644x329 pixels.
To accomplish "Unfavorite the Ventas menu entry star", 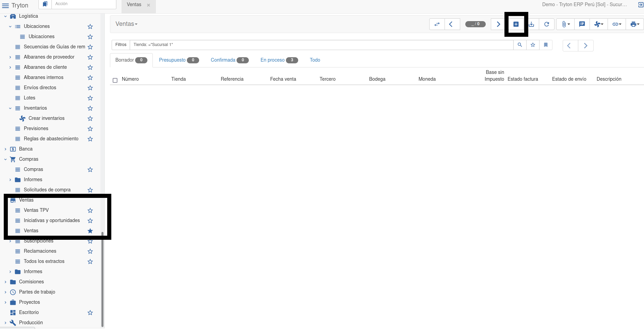I will pos(90,231).
